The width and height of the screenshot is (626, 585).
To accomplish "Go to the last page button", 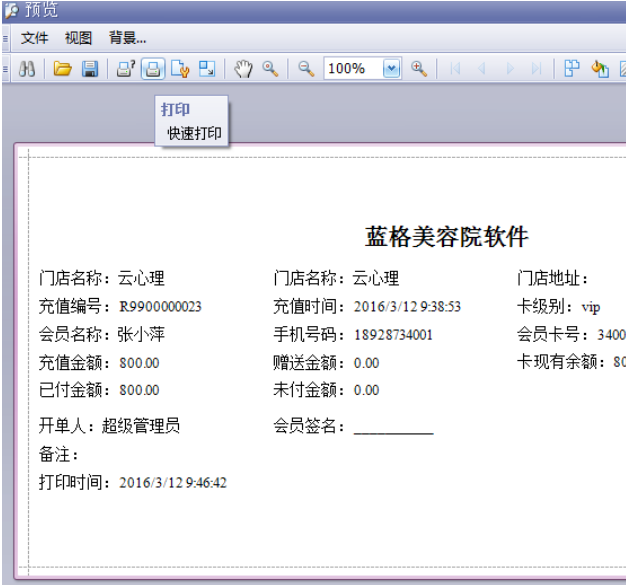I will coord(537,69).
